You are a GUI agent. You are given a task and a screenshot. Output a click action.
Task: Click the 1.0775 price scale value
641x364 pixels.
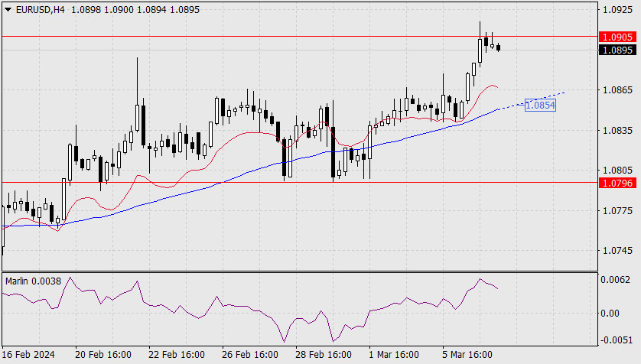[x=618, y=210]
